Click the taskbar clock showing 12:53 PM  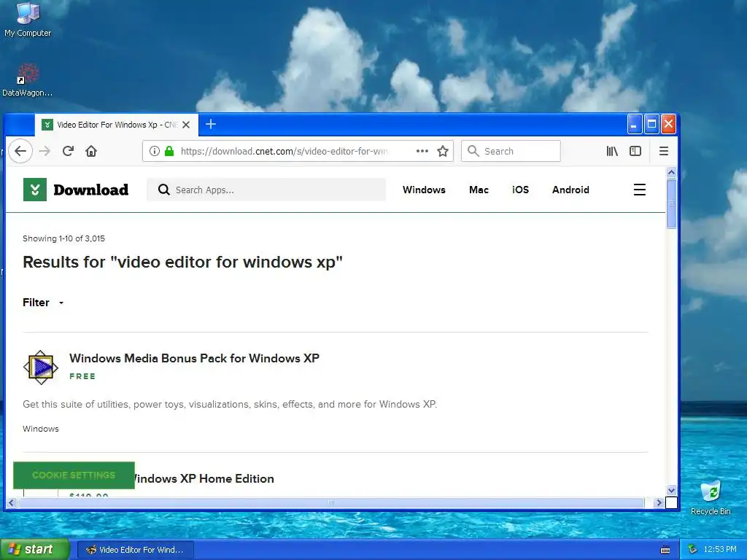(x=720, y=550)
